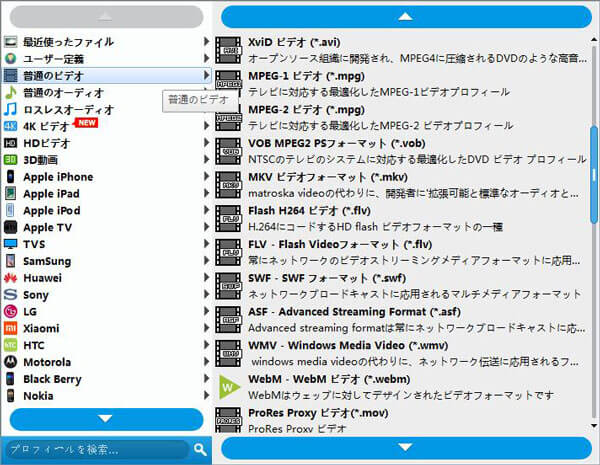The height and width of the screenshot is (465, 600).
Task: Select the LG category
Action: point(107,311)
